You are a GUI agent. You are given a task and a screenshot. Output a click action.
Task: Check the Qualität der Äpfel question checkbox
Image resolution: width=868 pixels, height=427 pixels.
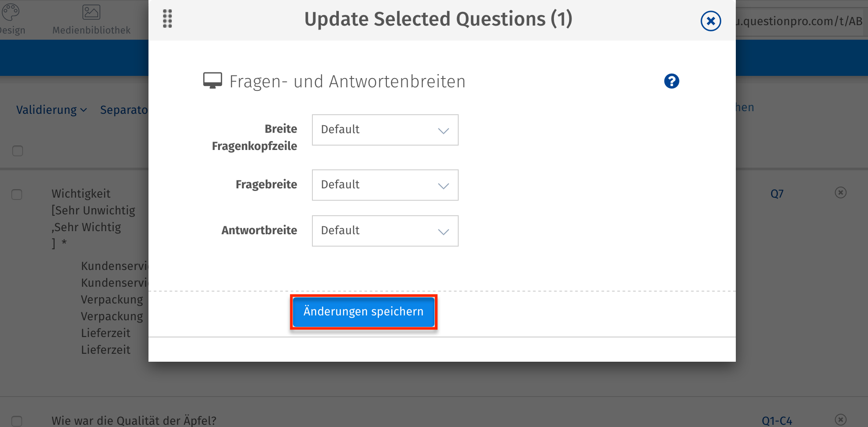(x=17, y=421)
